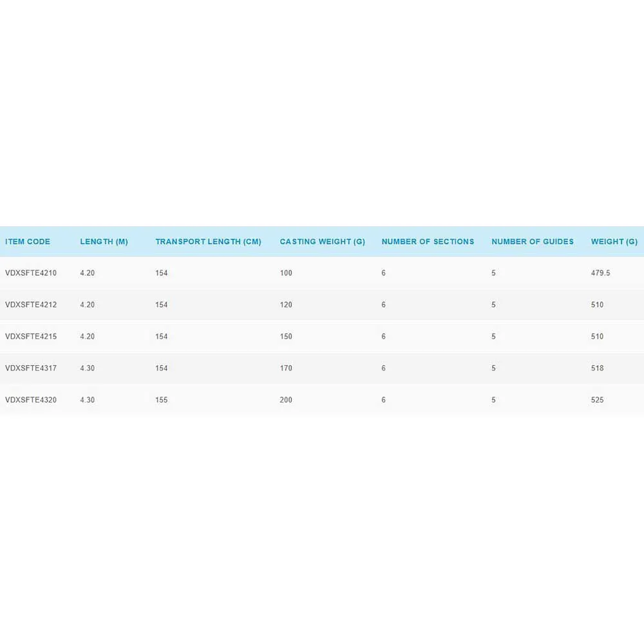The image size is (644, 644).
Task: Click the transport length 155 cell
Action: click(x=161, y=400)
